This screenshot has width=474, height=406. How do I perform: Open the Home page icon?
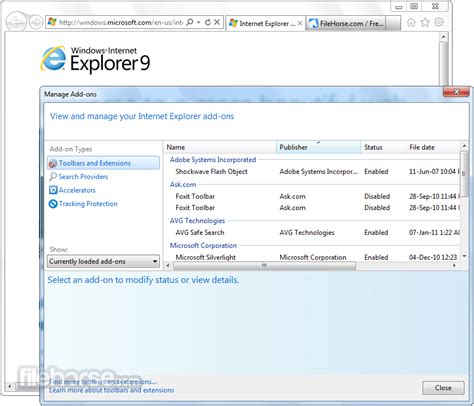(x=411, y=22)
